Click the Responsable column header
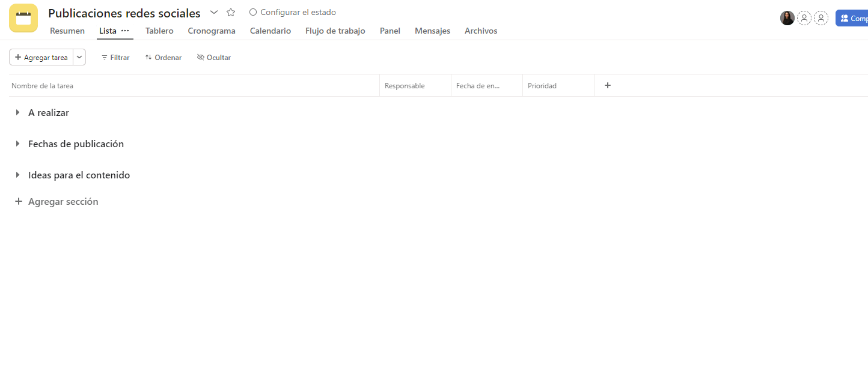868x382 pixels. 415,86
